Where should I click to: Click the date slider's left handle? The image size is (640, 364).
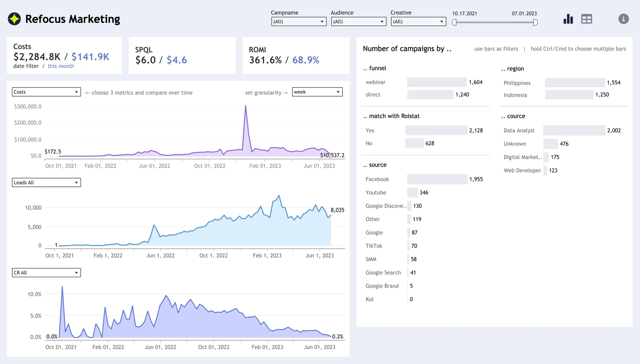(x=454, y=22)
